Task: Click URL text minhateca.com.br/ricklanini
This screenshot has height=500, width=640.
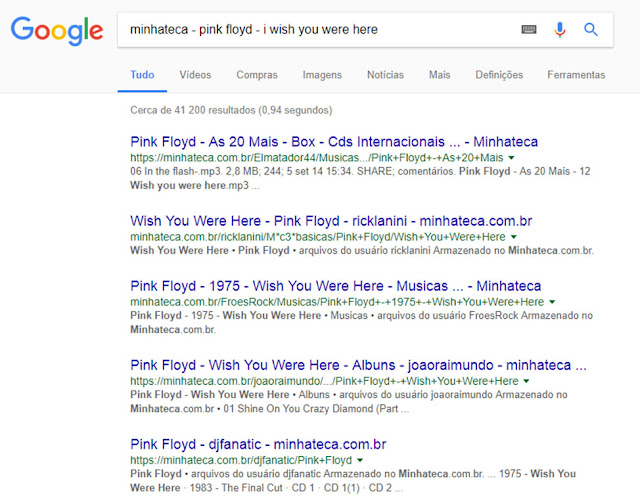Action: (318, 237)
